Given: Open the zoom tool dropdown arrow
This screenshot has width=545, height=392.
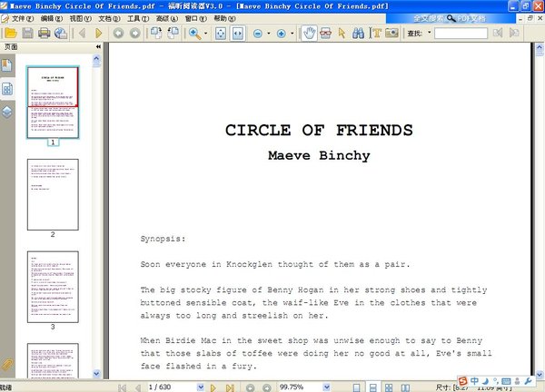Looking at the screenshot, I should 206,34.
